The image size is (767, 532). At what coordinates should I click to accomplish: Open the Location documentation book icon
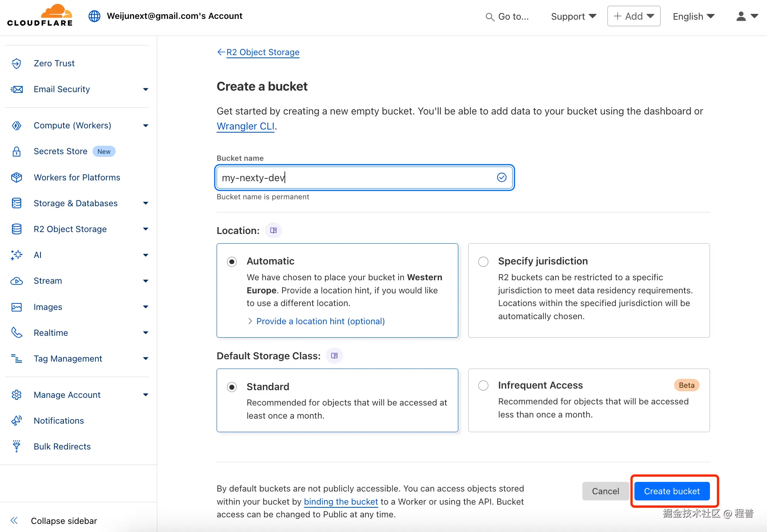273,231
